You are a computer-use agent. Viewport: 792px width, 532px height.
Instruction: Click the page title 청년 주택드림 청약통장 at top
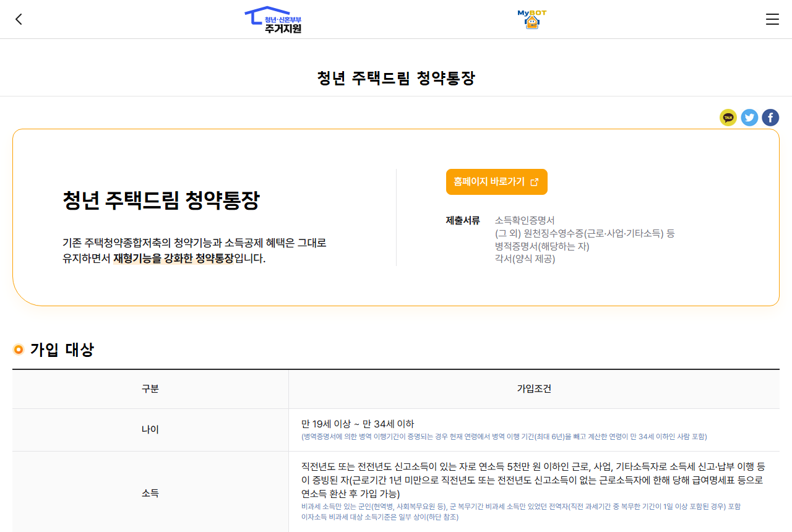(396, 78)
